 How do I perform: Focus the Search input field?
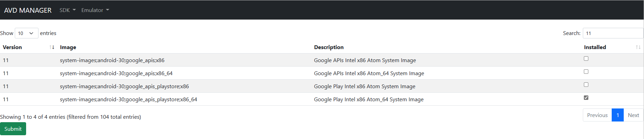613,33
